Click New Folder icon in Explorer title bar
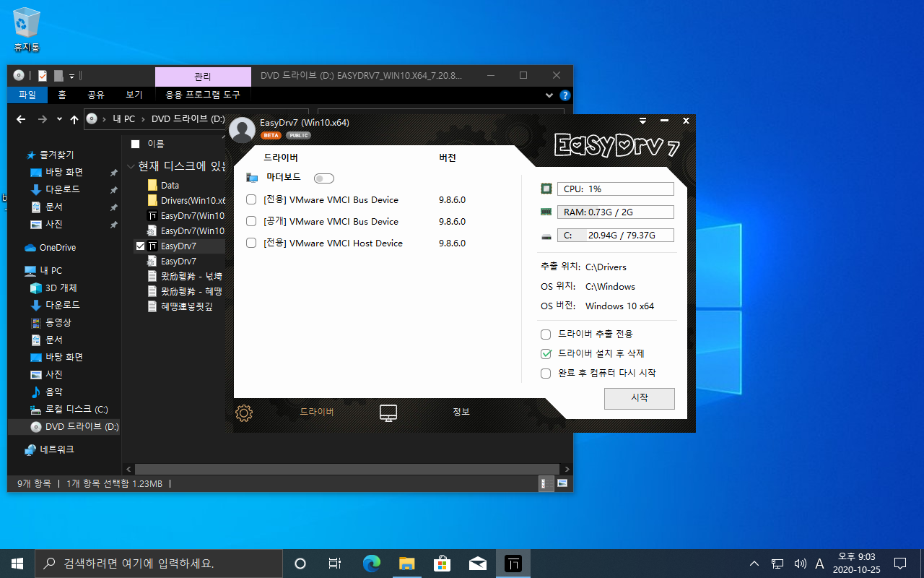 click(x=59, y=75)
